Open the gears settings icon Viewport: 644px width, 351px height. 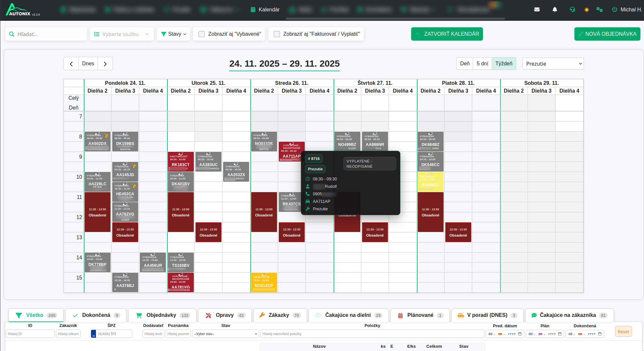[x=599, y=9]
